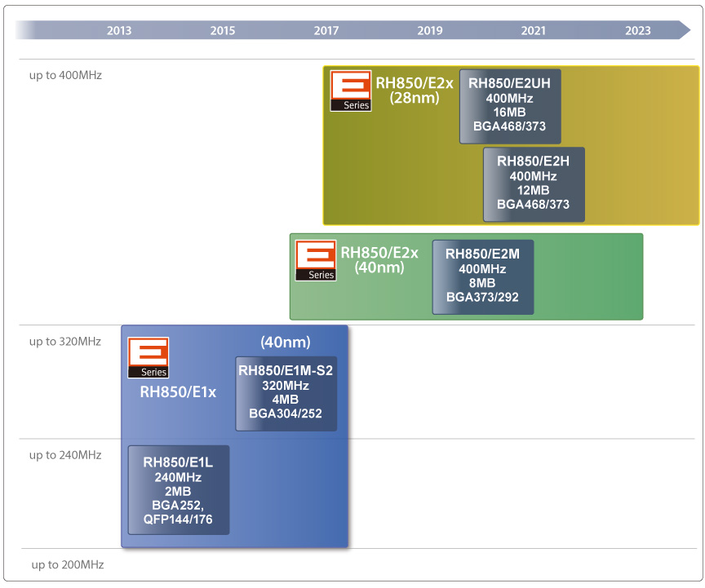Click the "up to 320MHz" row label

65,342
